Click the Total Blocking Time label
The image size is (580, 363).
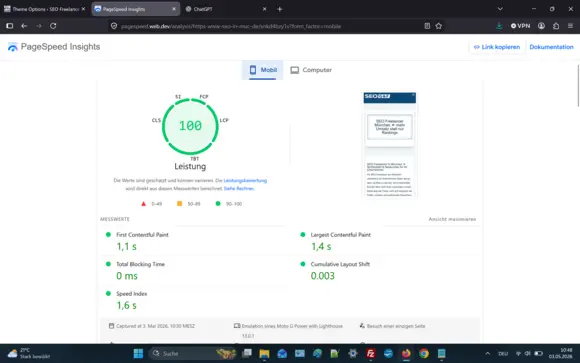pyautogui.click(x=140, y=264)
